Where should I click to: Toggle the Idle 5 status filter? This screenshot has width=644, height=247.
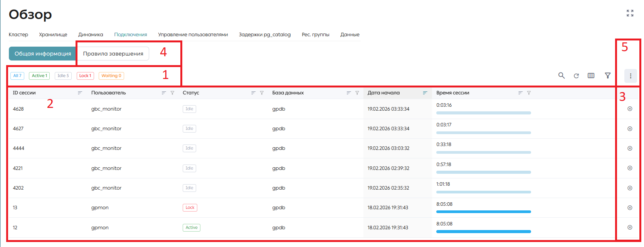pos(63,76)
